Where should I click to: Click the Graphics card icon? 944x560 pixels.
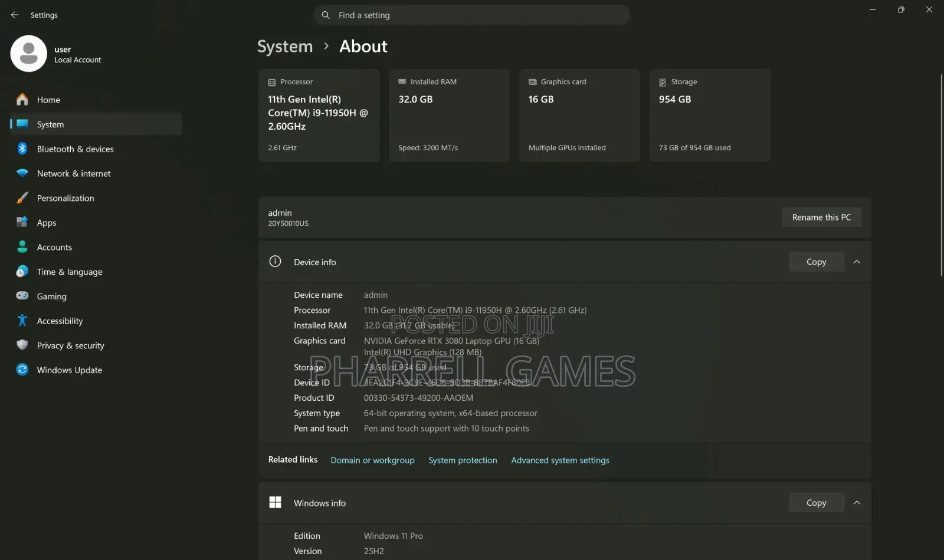click(533, 82)
